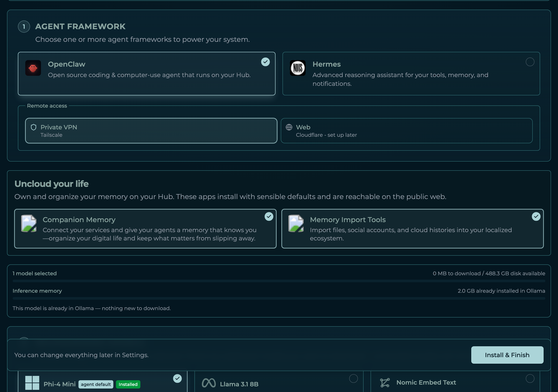
Task: Click the Phi-4 Mini Microsoft logo
Action: [32, 383]
